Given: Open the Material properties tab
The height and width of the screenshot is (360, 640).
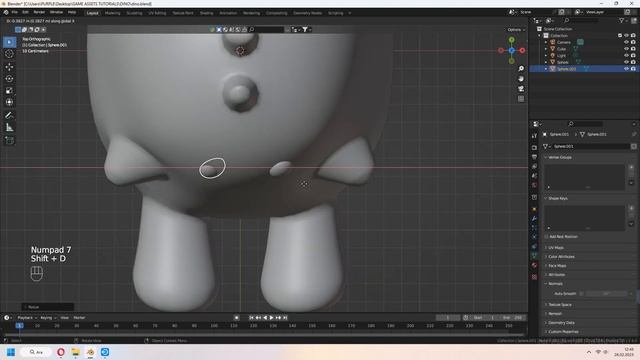Looking at the screenshot, I should [x=534, y=265].
